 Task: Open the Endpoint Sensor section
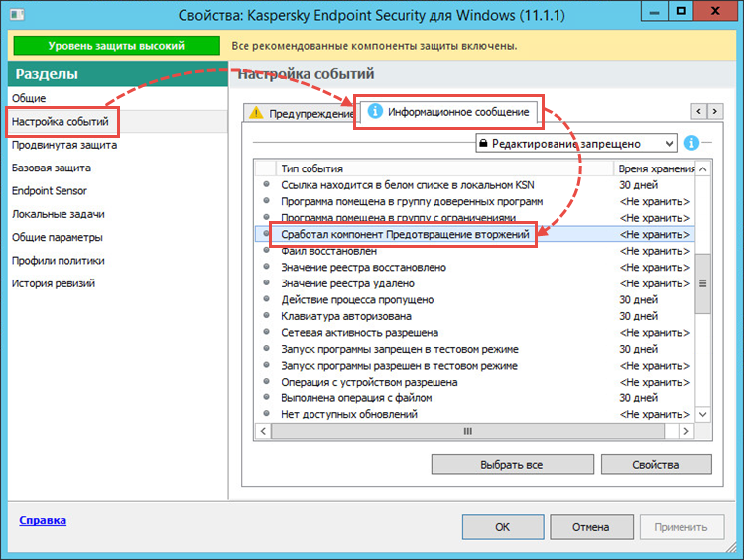[50, 191]
